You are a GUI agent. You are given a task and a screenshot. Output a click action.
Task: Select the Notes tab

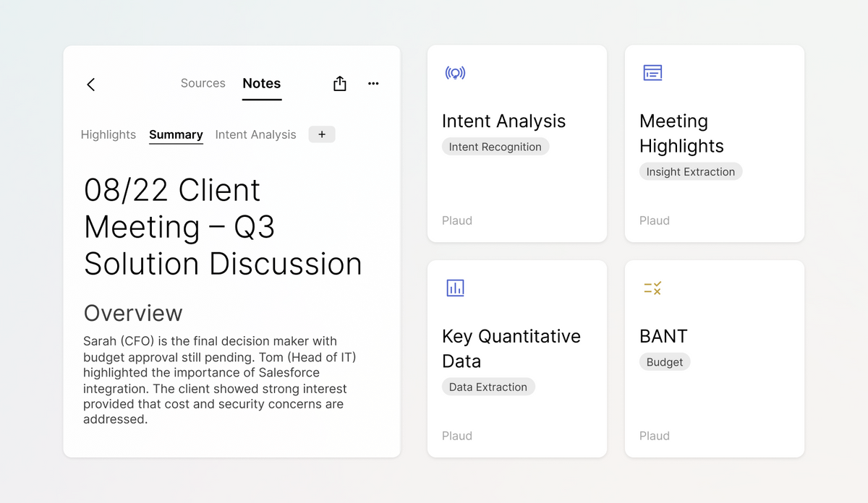[262, 84]
